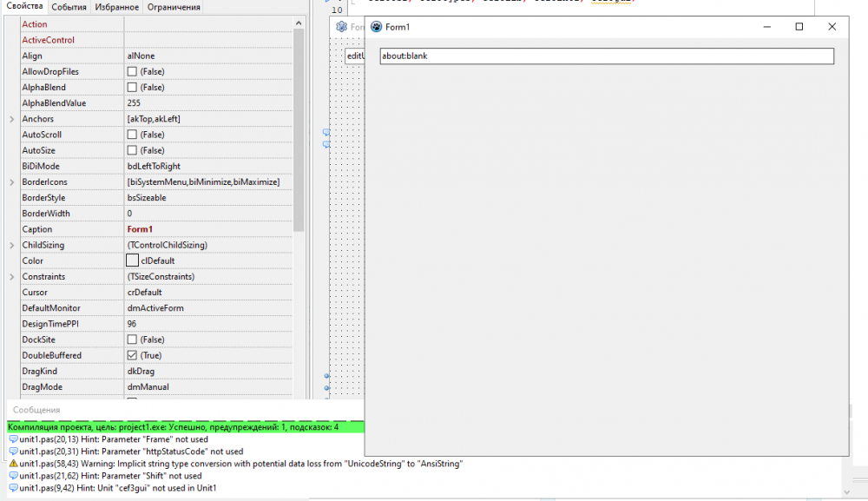Expand the BorderIcons property
The width and height of the screenshot is (868, 501).
click(x=11, y=182)
